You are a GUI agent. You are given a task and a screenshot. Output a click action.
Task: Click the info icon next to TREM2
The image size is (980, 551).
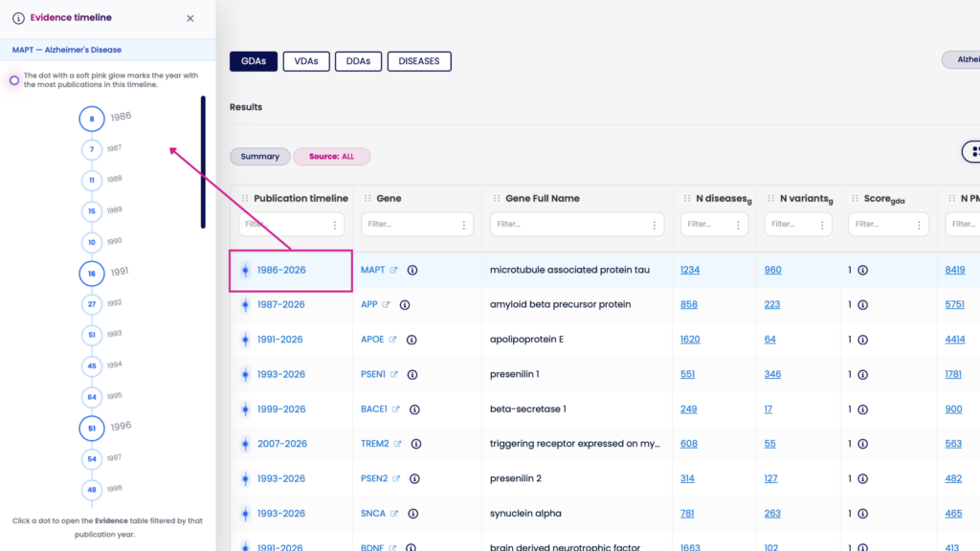pyautogui.click(x=416, y=443)
